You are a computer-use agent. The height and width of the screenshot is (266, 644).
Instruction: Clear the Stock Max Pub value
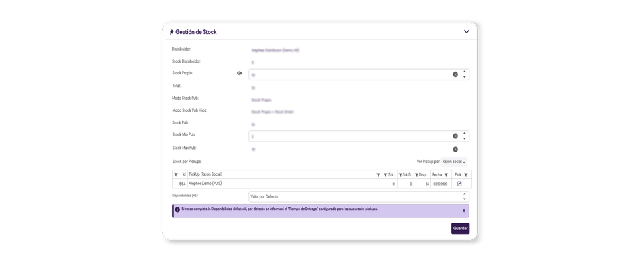coord(455,149)
